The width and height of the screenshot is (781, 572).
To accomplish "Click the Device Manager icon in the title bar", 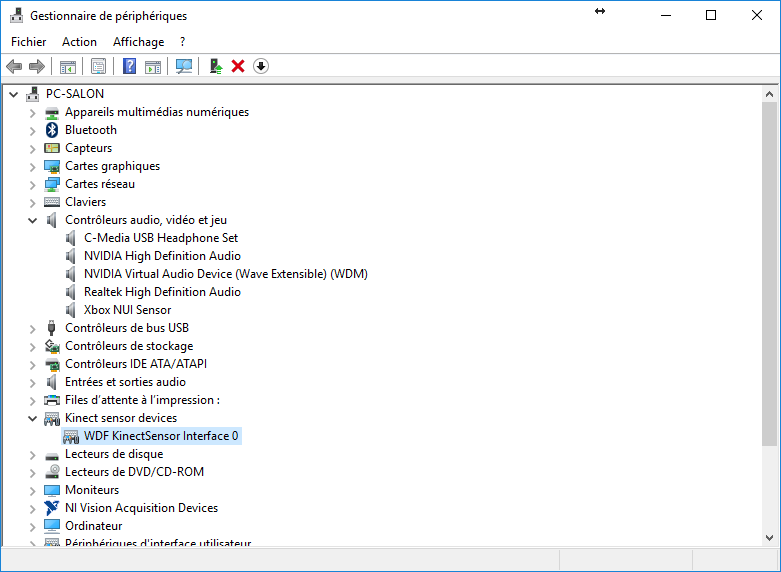I will (16, 16).
